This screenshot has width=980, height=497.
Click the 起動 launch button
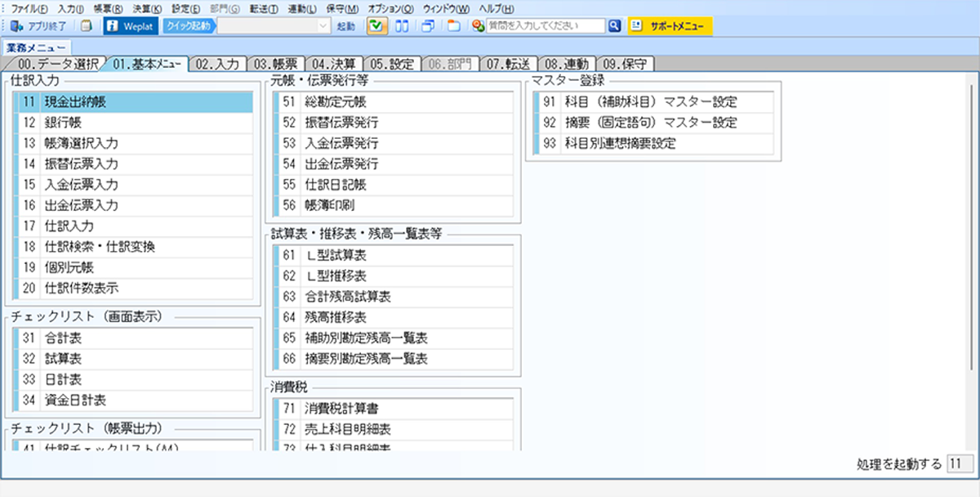coord(346,26)
